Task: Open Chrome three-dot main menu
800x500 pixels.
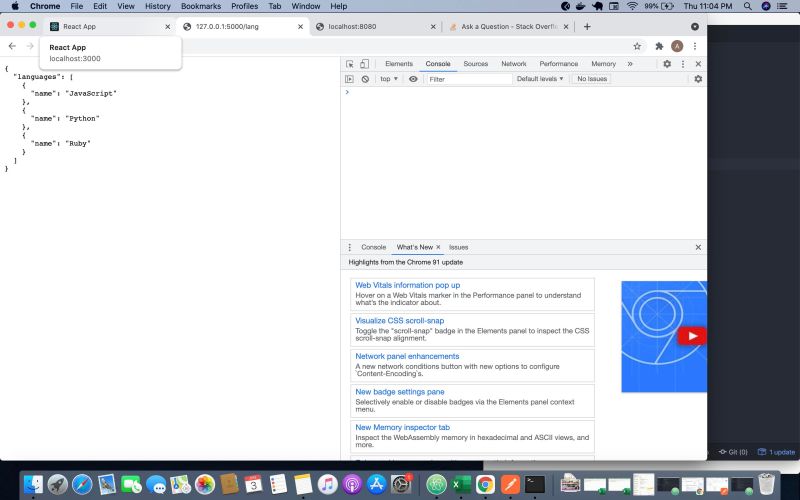Action: click(x=695, y=46)
